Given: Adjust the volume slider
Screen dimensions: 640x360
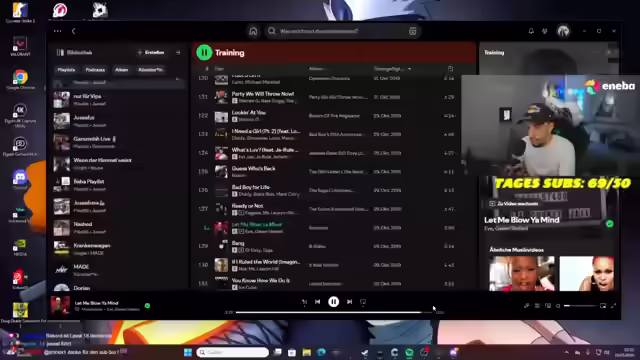Looking at the screenshot, I should point(580,306).
